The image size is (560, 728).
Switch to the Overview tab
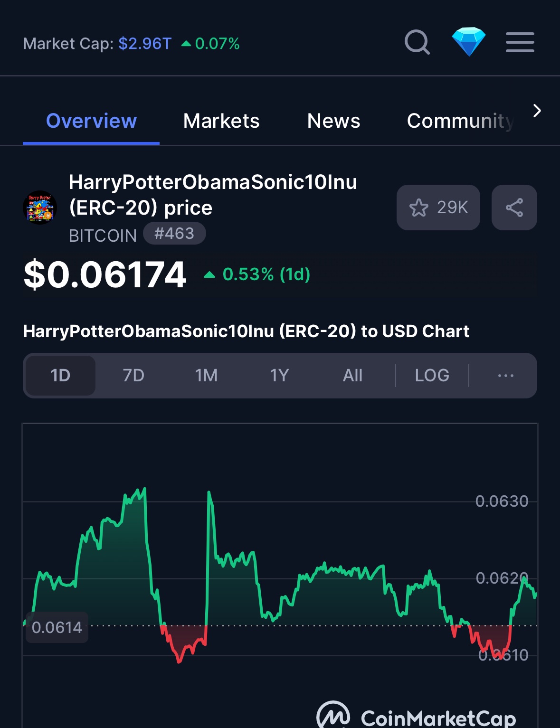pyautogui.click(x=91, y=121)
